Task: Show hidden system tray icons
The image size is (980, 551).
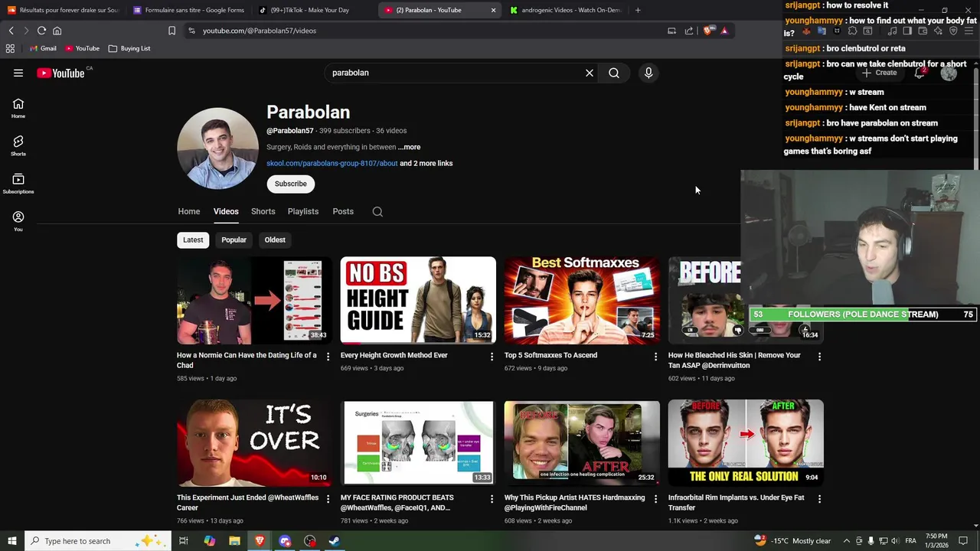Action: coord(846,541)
